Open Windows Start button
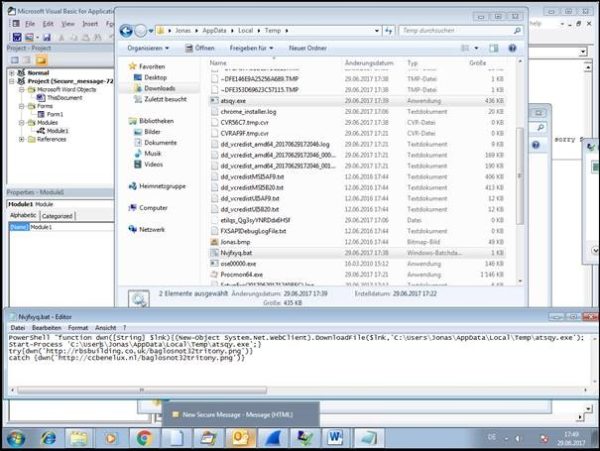Screen dimensions: 600x451 click(16, 438)
